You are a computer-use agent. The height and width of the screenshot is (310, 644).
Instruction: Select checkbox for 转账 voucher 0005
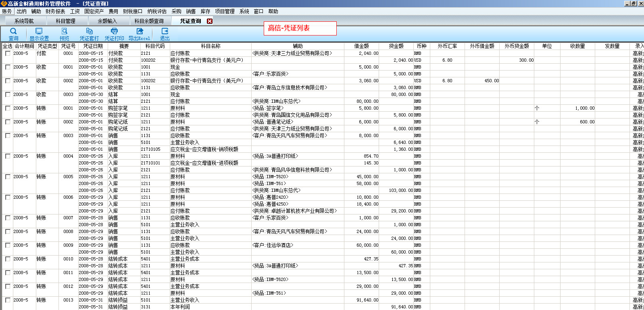(8, 177)
